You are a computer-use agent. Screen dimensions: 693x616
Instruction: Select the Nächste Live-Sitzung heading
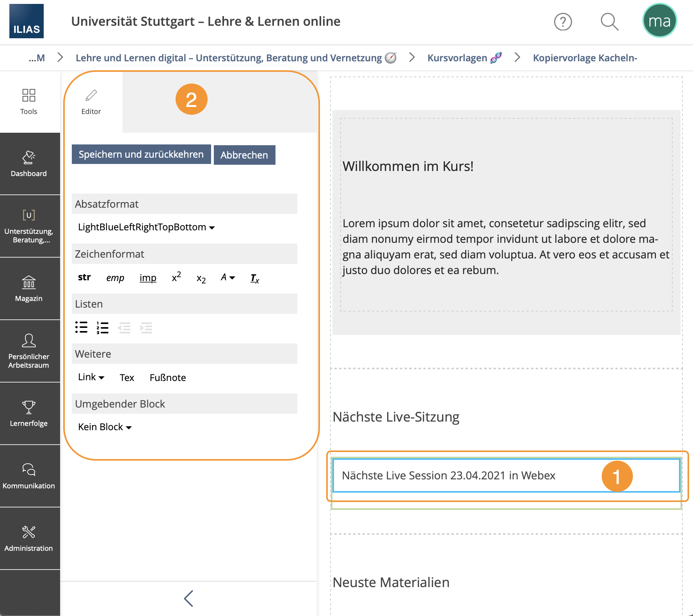coord(396,417)
